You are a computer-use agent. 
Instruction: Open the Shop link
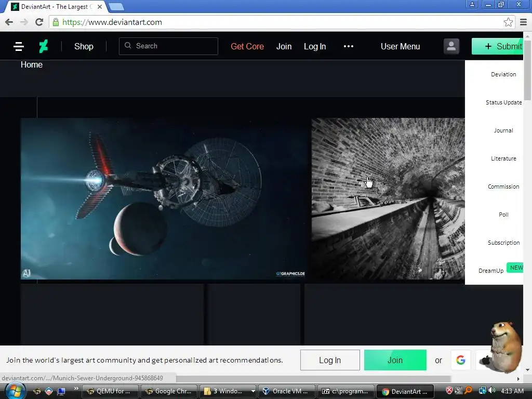tap(84, 46)
